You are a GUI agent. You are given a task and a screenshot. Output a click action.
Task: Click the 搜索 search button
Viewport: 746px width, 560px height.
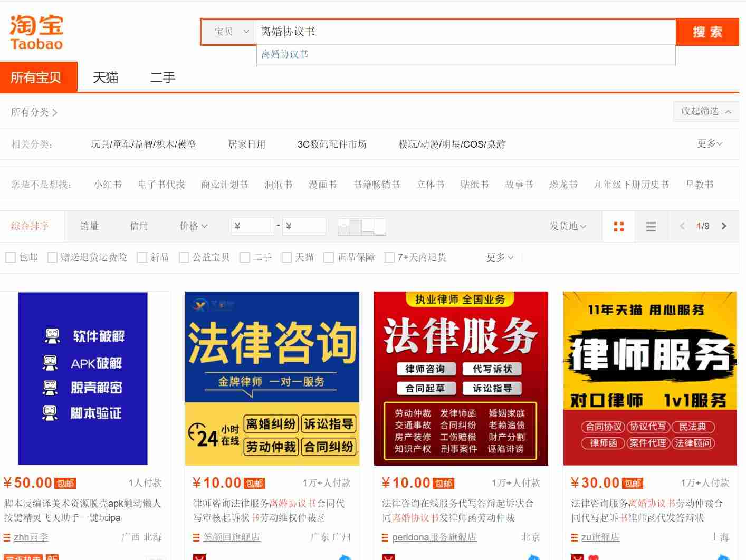(707, 32)
